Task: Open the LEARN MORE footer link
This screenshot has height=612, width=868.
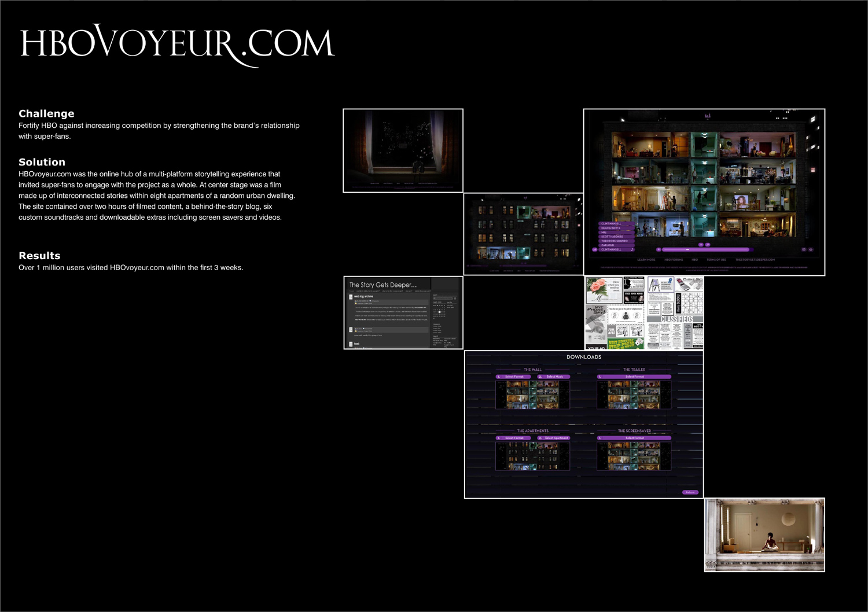Action: click(646, 260)
